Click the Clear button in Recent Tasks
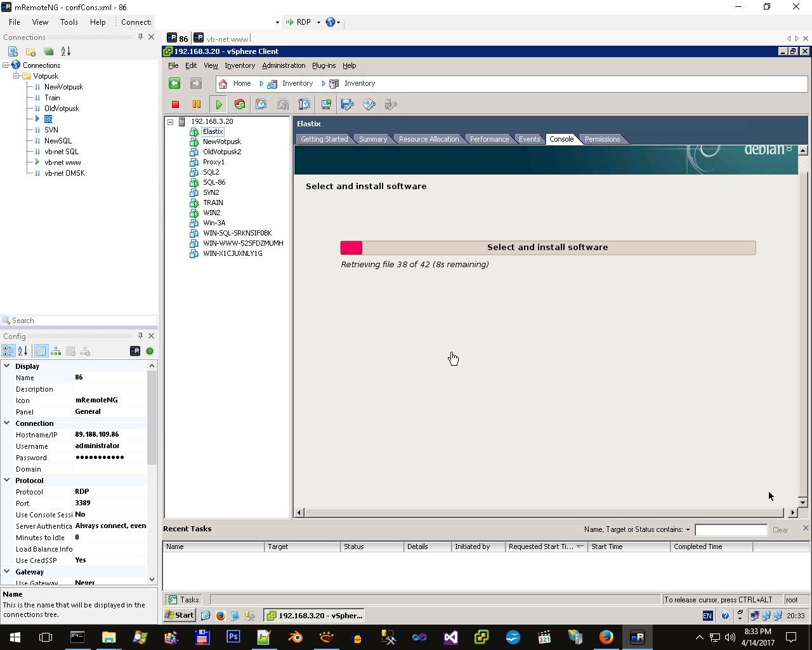This screenshot has width=812, height=650. click(780, 530)
